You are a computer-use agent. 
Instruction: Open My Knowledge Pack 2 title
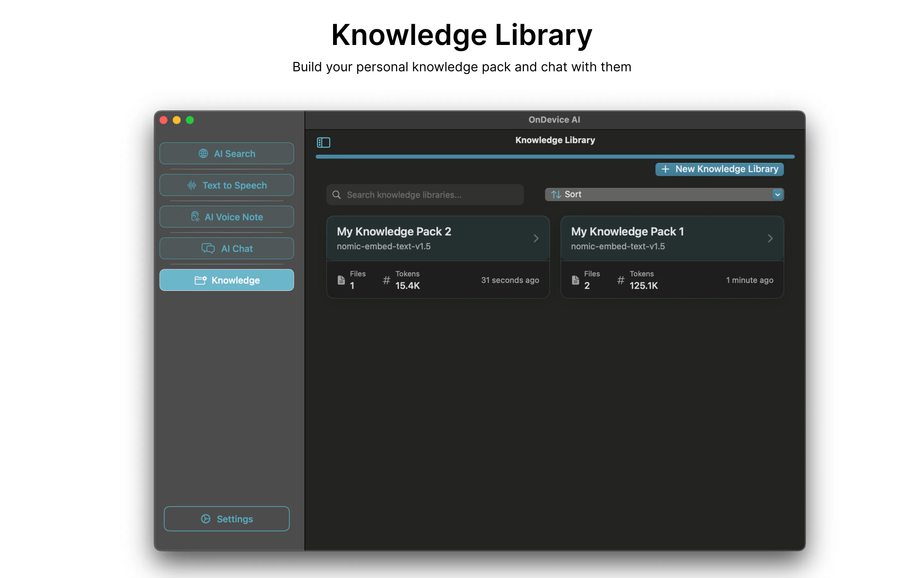click(x=394, y=232)
